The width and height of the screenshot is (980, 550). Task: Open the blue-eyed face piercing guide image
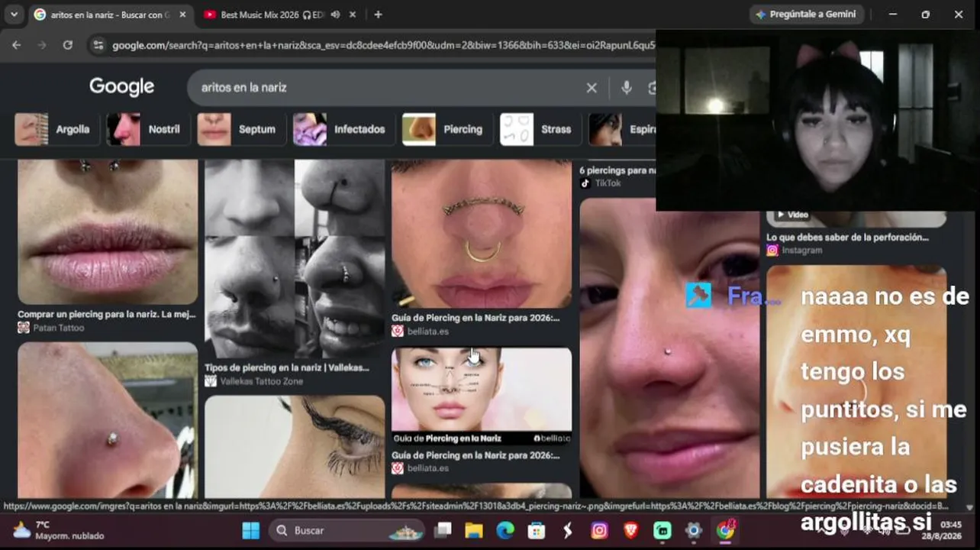482,396
